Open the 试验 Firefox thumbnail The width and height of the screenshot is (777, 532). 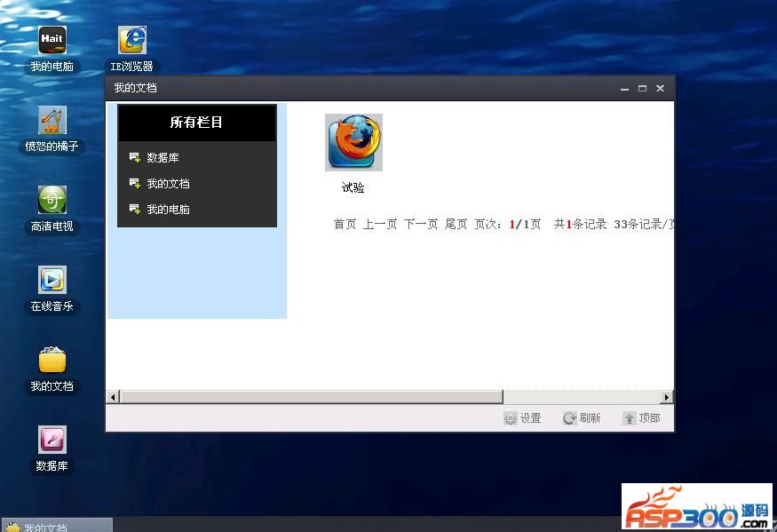point(353,142)
